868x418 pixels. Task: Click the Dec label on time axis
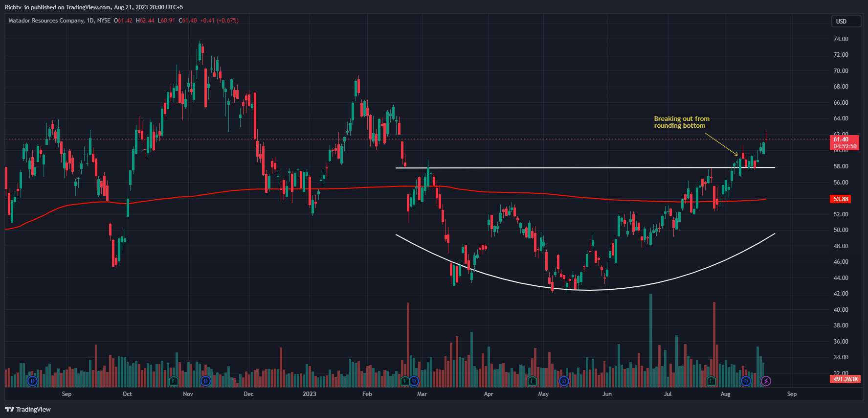pos(248,394)
